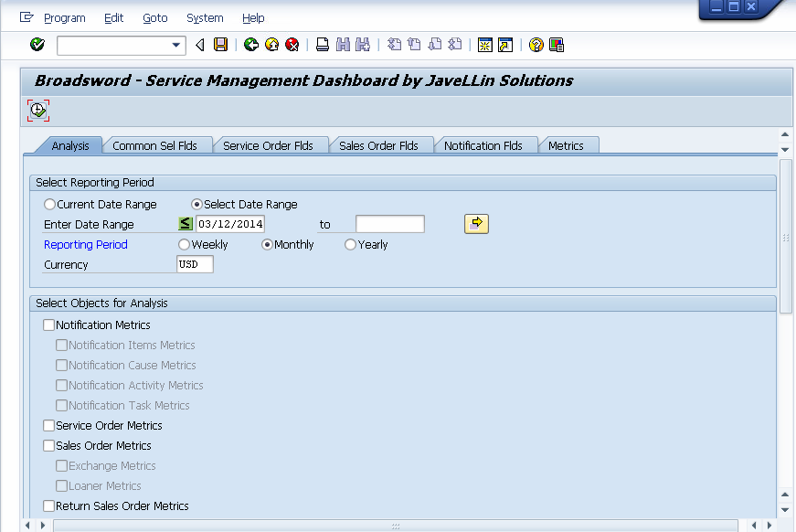Click the horizontal scrollbar track
This screenshot has height=532, width=796.
396,526
